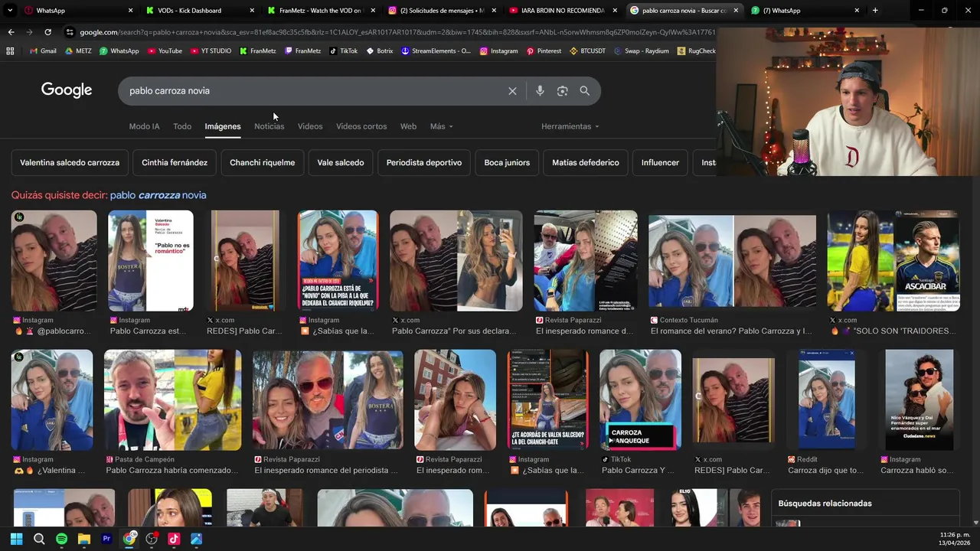Open the TikTok app in taskbar
Screen dimensions: 980x551
(x=174, y=539)
